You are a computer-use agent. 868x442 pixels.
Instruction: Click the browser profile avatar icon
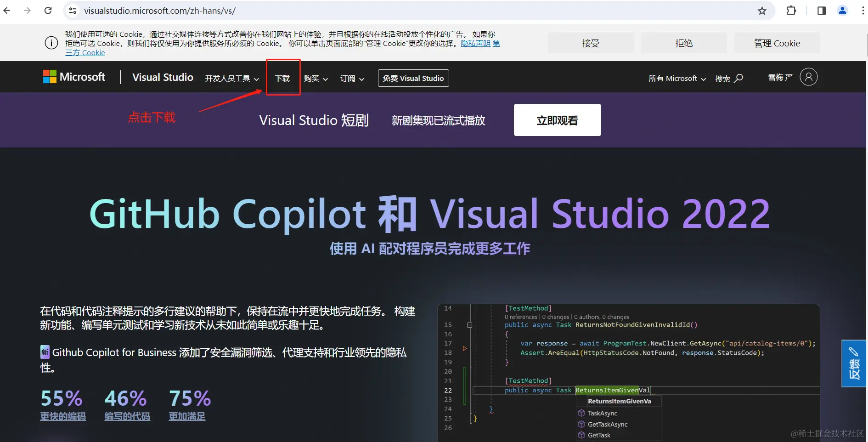843,11
